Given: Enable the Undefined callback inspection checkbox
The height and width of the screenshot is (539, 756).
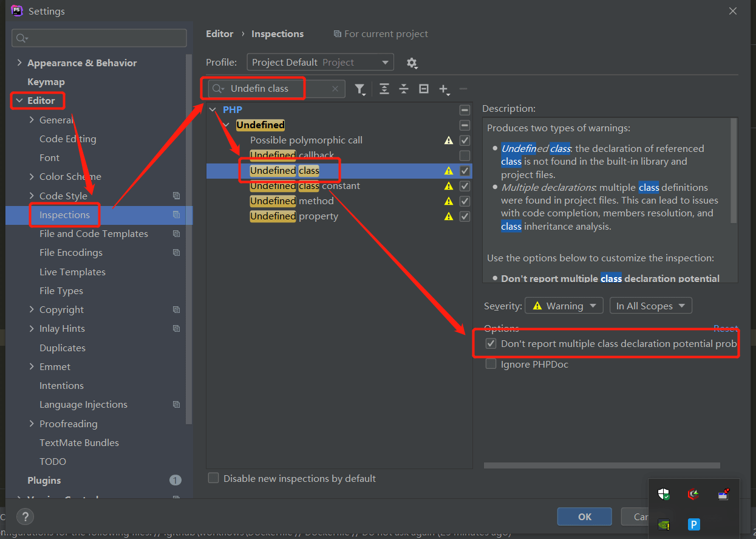Looking at the screenshot, I should [465, 156].
